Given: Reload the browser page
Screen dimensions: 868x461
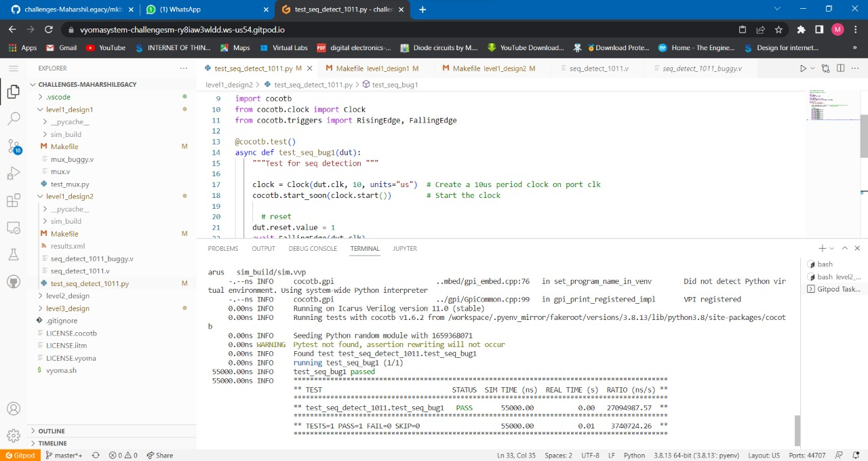Looking at the screenshot, I should (48, 30).
